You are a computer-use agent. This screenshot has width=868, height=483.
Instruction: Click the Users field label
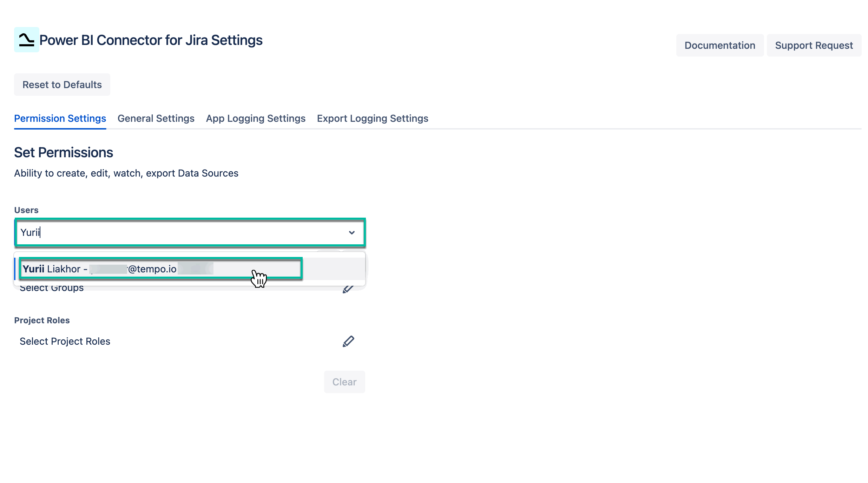tap(27, 210)
